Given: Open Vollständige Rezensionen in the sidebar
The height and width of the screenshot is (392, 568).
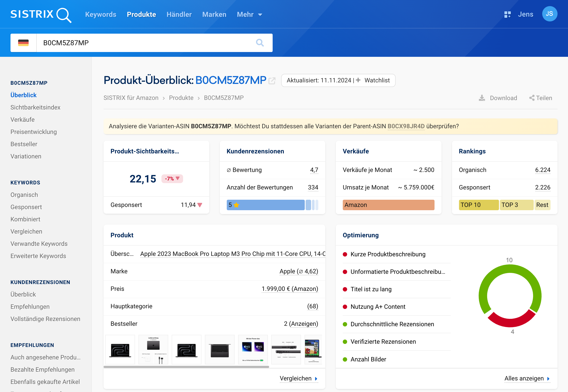Looking at the screenshot, I should [x=45, y=319].
